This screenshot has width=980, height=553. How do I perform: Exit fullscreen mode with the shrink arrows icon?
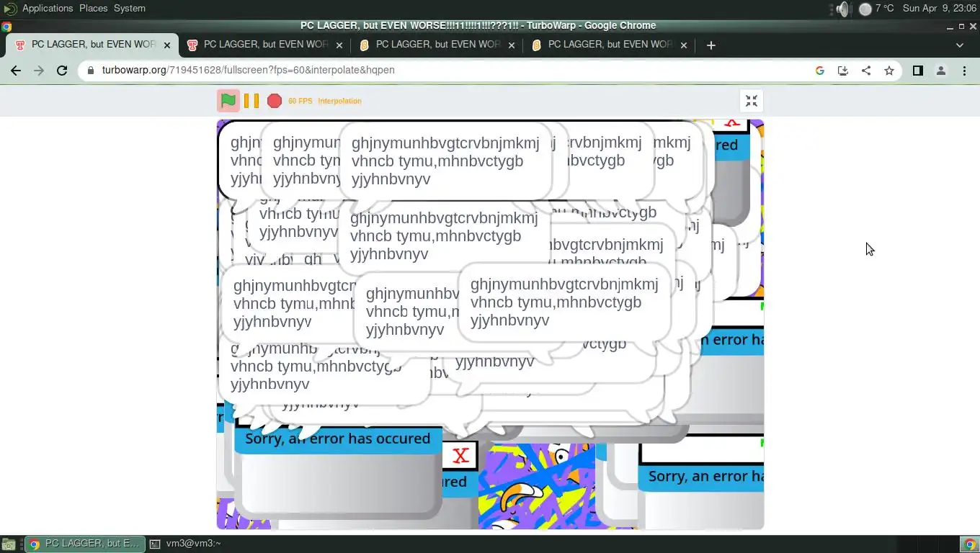(x=752, y=101)
